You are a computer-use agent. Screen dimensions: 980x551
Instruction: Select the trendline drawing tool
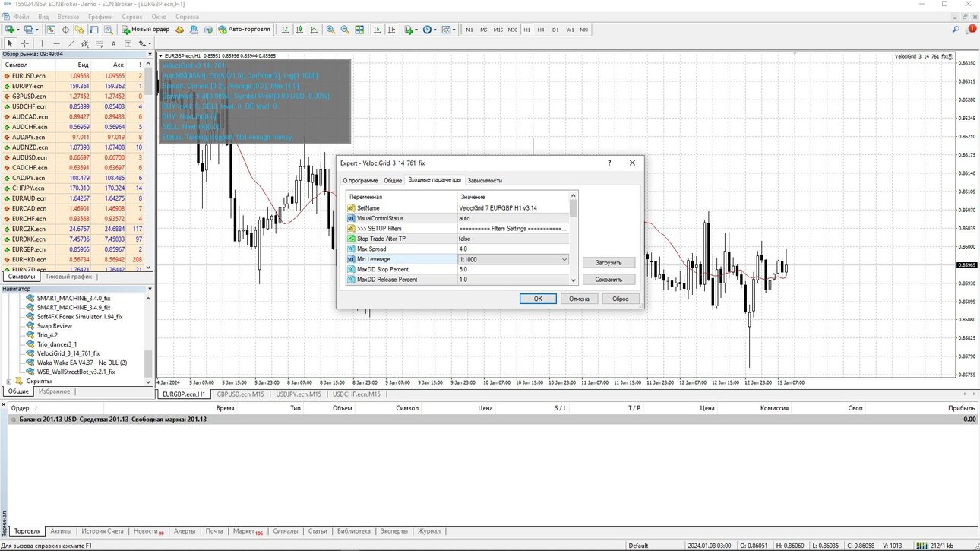point(71,43)
